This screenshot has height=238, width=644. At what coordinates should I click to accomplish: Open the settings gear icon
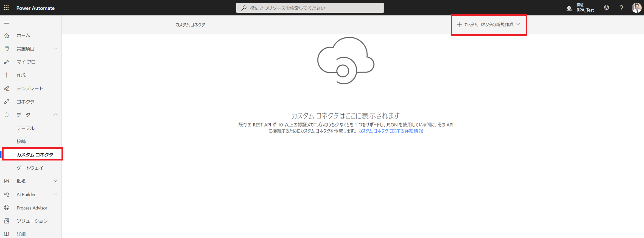pos(606,8)
